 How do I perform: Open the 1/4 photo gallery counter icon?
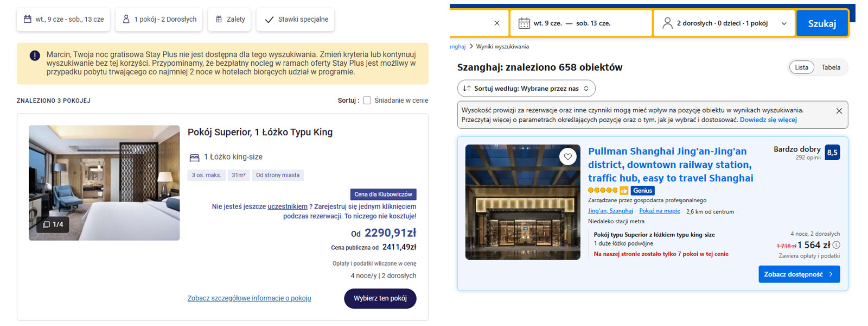pyautogui.click(x=47, y=224)
